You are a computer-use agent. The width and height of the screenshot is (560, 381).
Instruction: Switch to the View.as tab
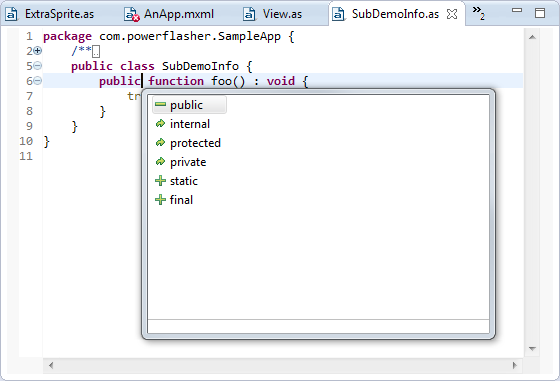272,14
